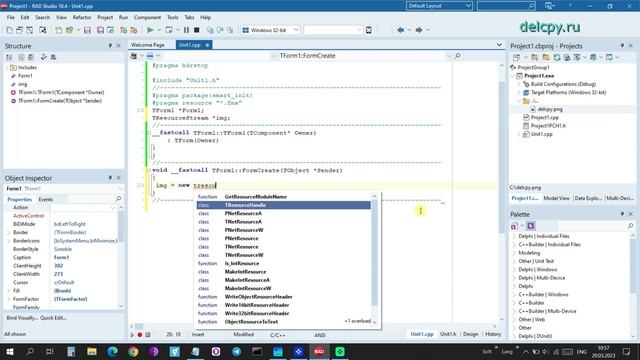The width and height of the screenshot is (640, 360).
Task: Select TForm1::FormCreate in the Structure tree
Action: (60, 101)
